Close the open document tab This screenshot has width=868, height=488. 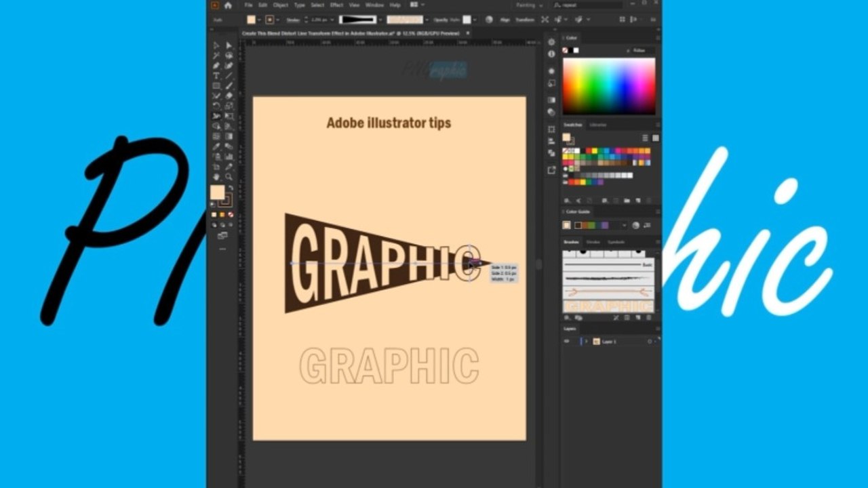467,33
